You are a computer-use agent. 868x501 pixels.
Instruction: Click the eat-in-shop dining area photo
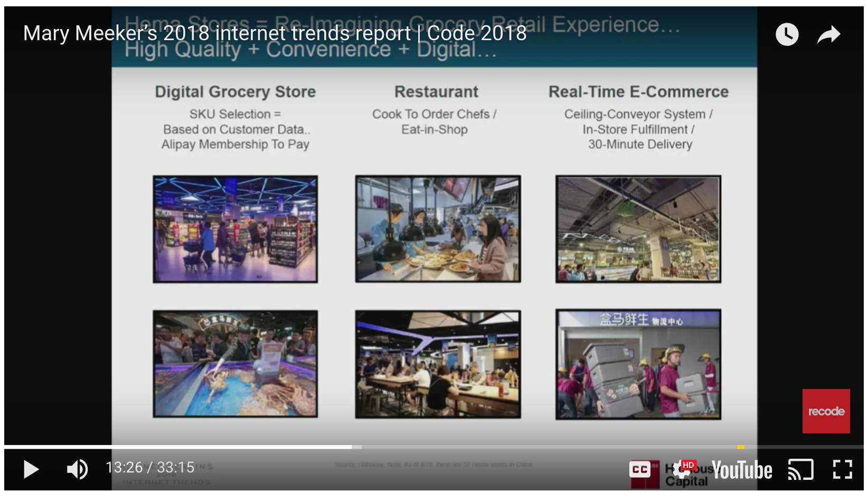(x=438, y=364)
